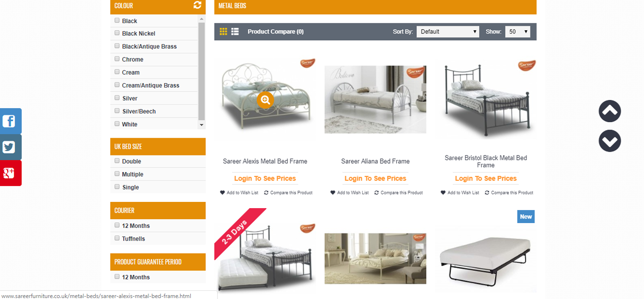Zoom the Alexis bed image magnifier icon
This screenshot has width=644, height=299.
[265, 100]
